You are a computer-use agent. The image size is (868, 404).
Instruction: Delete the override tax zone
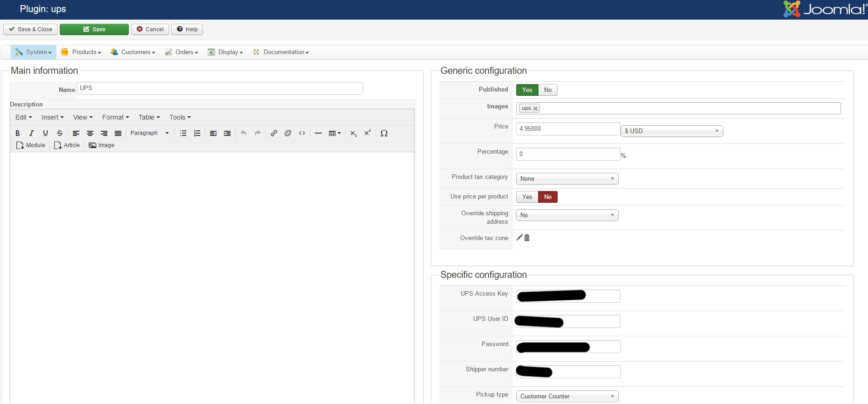pyautogui.click(x=527, y=238)
